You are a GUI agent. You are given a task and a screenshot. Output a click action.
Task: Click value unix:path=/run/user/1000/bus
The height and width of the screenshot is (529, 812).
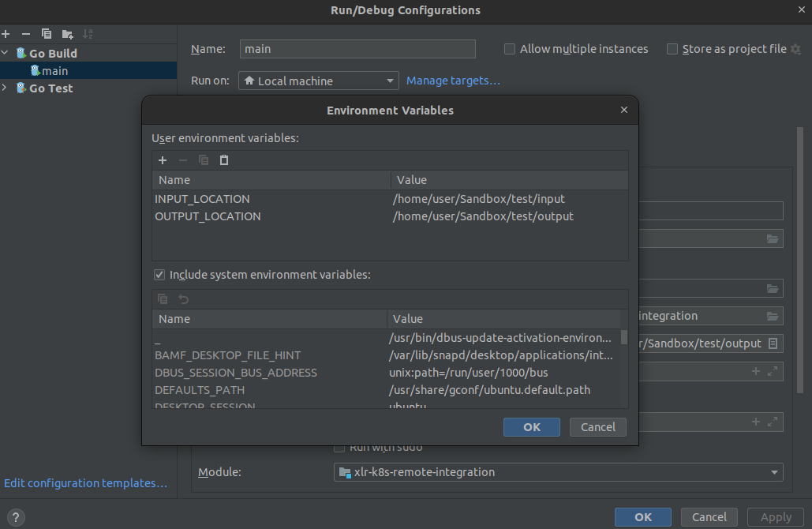click(468, 373)
